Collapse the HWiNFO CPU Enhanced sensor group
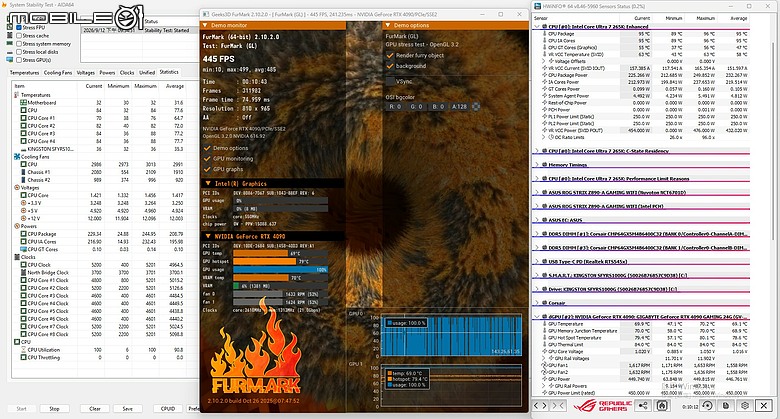Viewport: 780px width, 419px height. point(537,26)
